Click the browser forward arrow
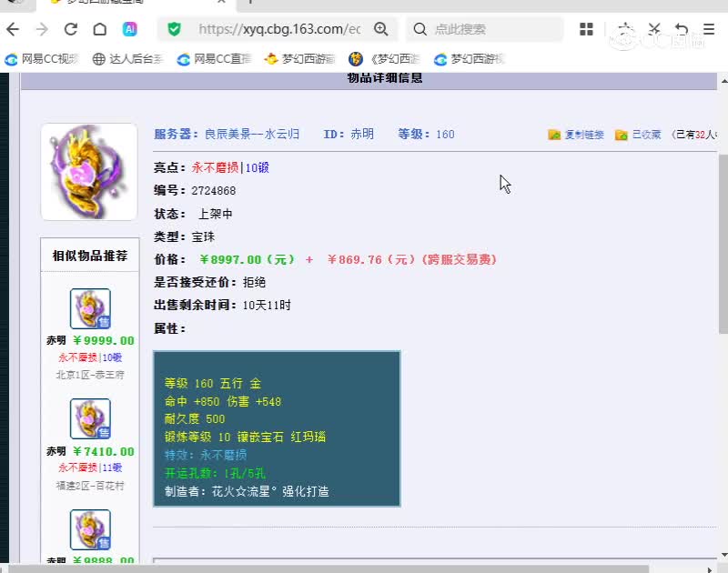Screen dimensions: 728x573 [42, 29]
